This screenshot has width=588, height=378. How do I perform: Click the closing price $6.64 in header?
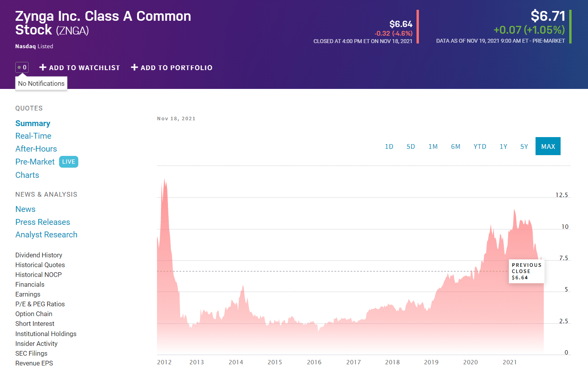tap(401, 24)
